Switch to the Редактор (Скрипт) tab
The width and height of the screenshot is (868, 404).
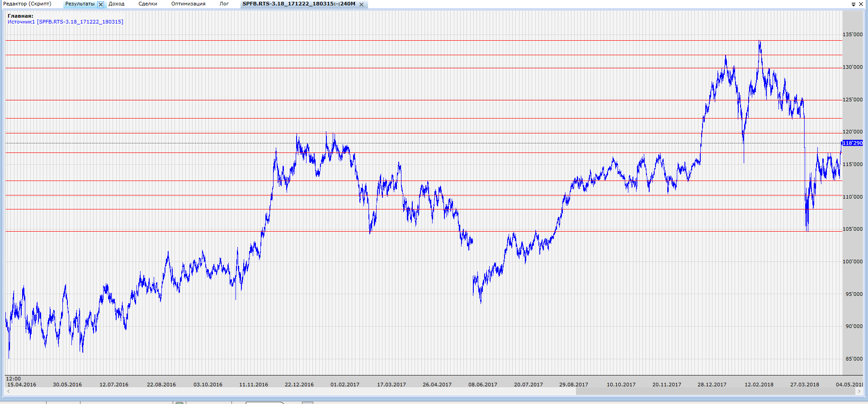tap(27, 4)
